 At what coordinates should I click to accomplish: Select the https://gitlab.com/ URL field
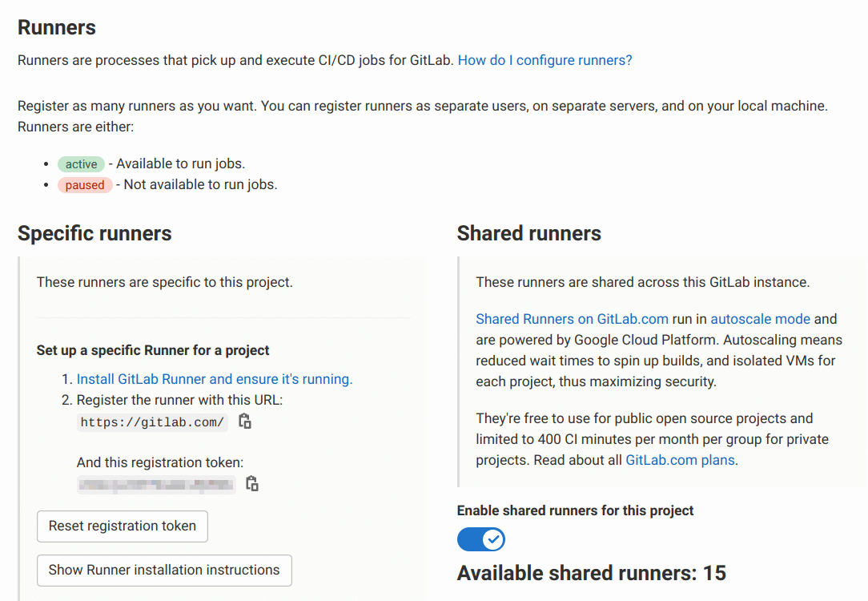tap(151, 422)
